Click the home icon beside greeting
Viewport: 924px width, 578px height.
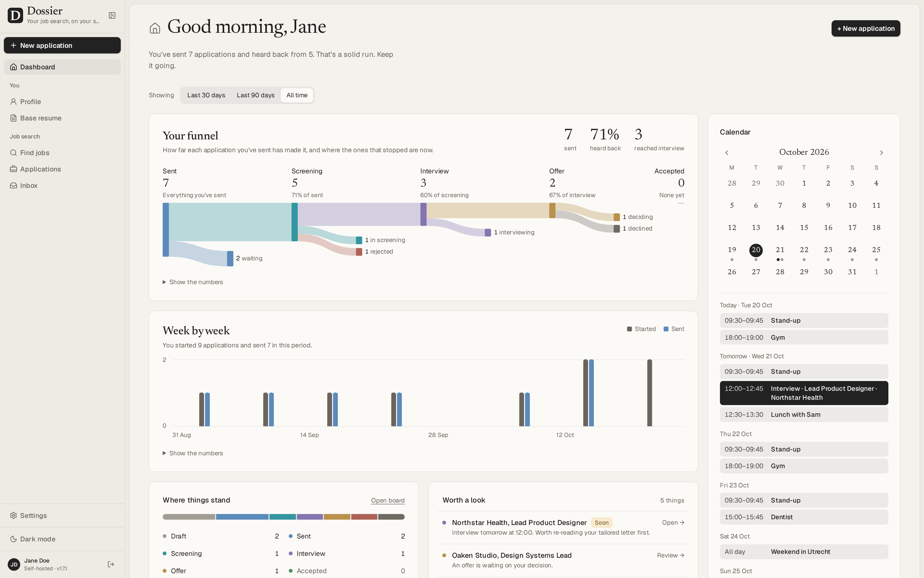(x=155, y=28)
